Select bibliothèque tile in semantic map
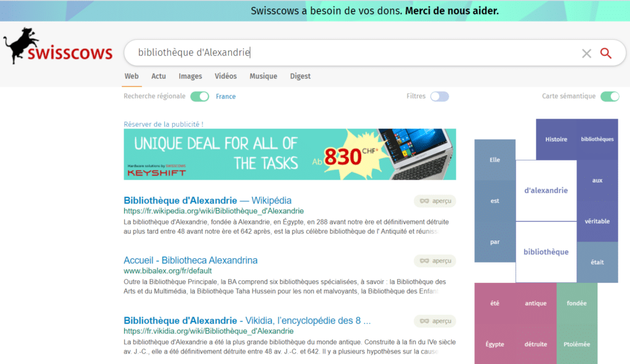The image size is (630, 364). [546, 252]
